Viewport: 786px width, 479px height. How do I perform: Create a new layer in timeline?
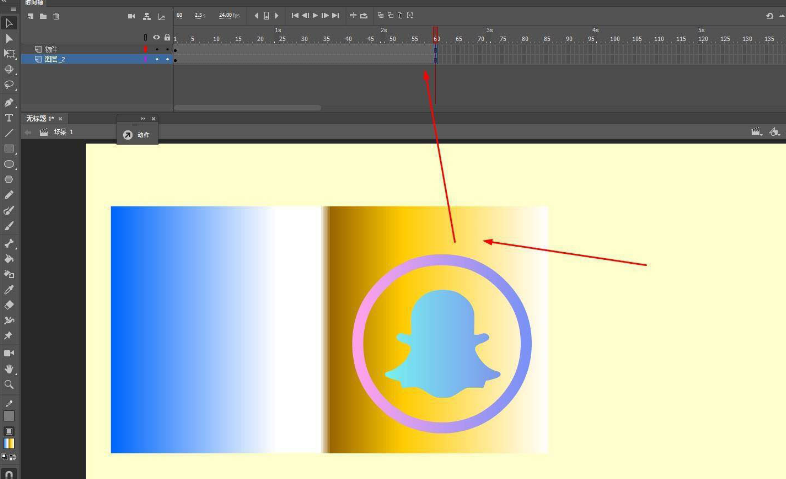tap(31, 17)
